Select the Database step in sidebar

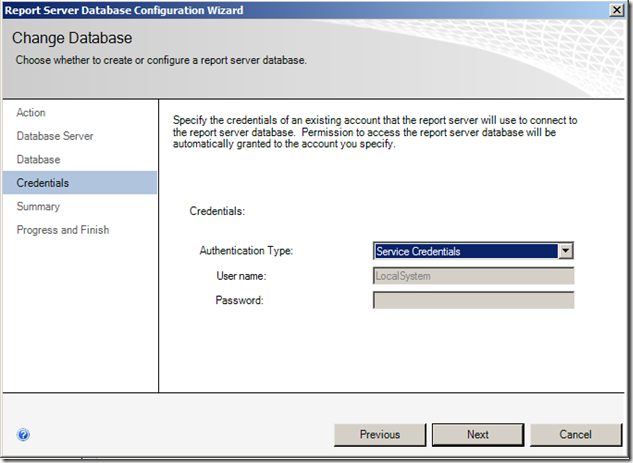[x=38, y=159]
